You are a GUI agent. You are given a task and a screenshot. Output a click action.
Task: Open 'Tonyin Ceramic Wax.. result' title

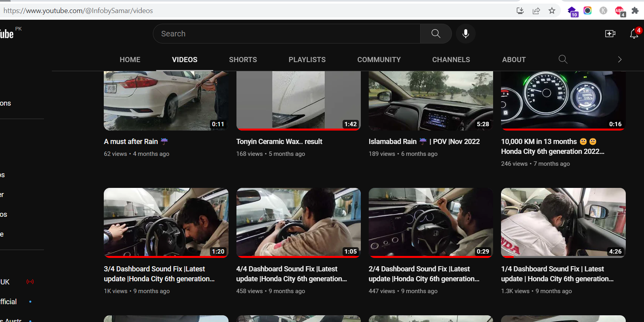279,142
